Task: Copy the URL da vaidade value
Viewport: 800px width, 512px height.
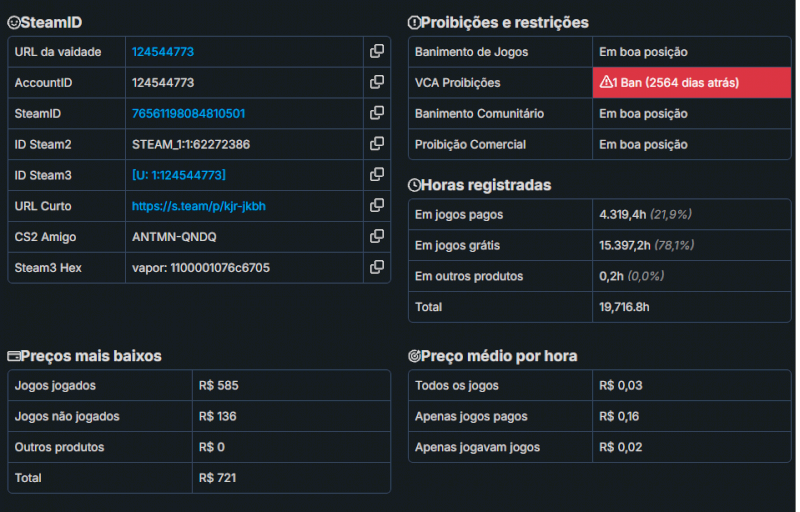Action: [x=377, y=52]
